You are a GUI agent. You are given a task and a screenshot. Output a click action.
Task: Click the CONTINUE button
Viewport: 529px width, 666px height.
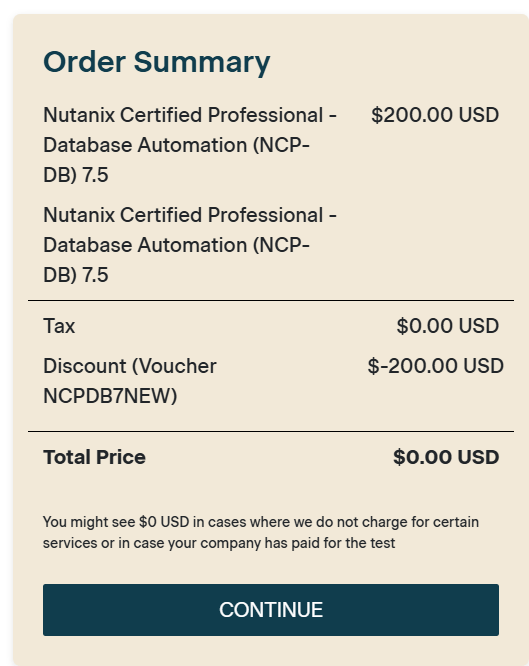[x=271, y=610]
